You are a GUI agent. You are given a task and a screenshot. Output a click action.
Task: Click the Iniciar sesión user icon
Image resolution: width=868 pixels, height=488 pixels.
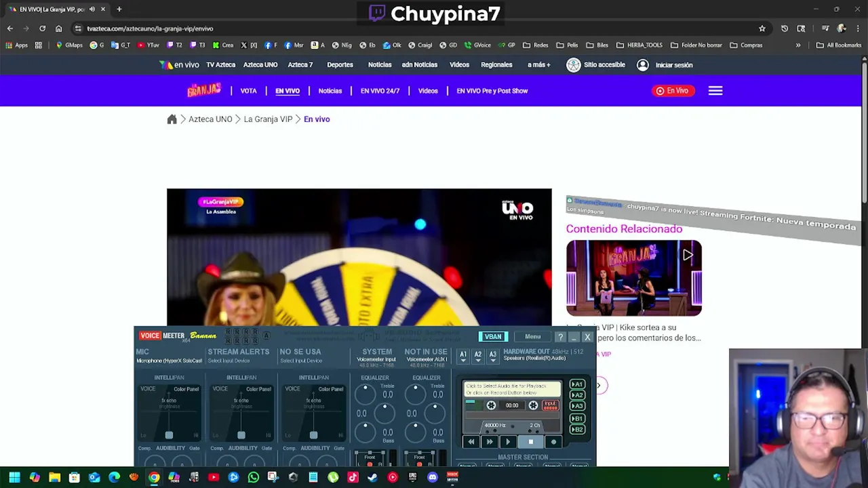coord(643,65)
